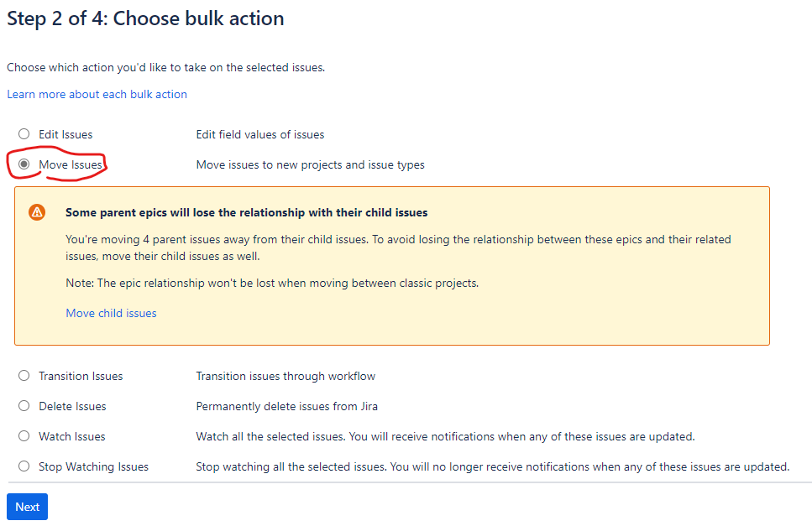Click the 'Edit field values of issues' description
The width and height of the screenshot is (812, 526).
click(259, 134)
